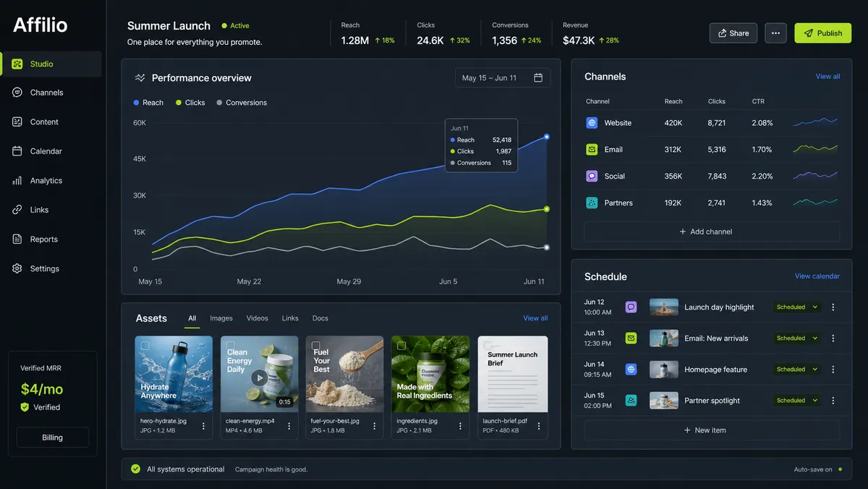Click the social icon on Jun 12 schedule row
Viewport: 868px width, 489px height.
pos(631,307)
